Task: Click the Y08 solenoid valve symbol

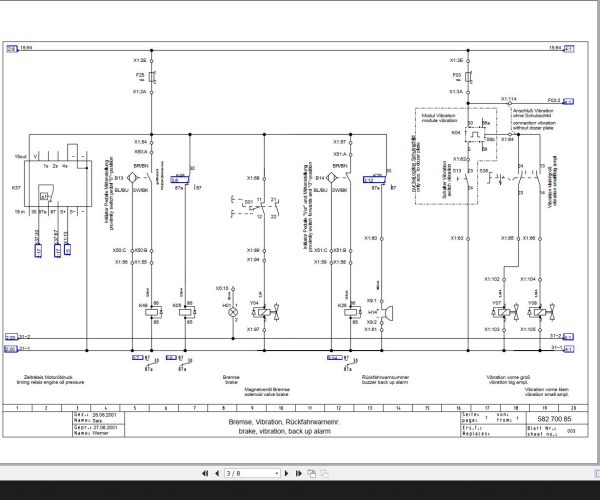Action: (541, 313)
